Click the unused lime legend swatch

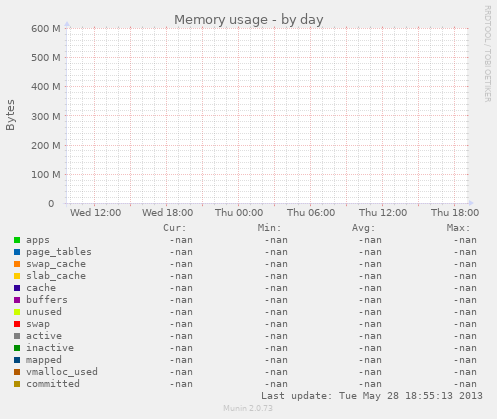tap(17, 312)
